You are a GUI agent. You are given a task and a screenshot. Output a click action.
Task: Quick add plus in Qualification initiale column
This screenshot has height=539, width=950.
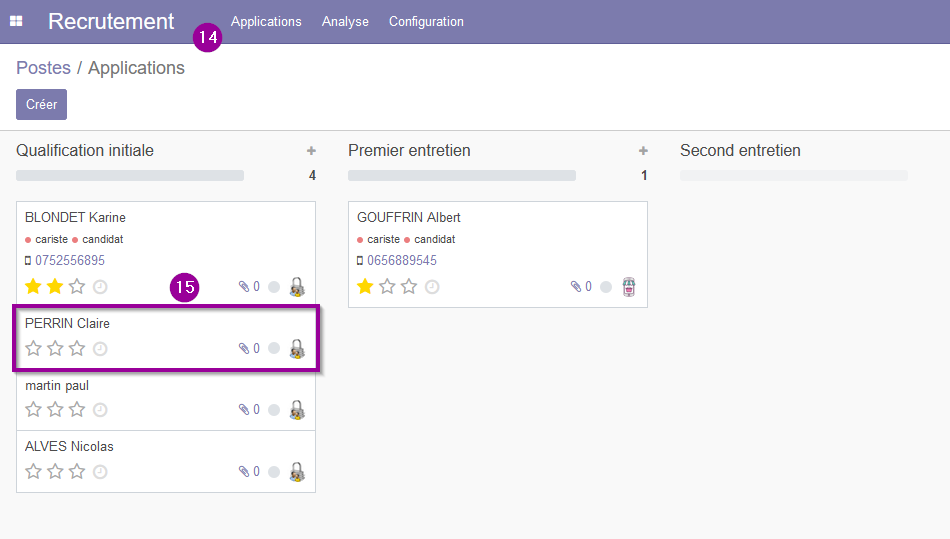coord(311,150)
